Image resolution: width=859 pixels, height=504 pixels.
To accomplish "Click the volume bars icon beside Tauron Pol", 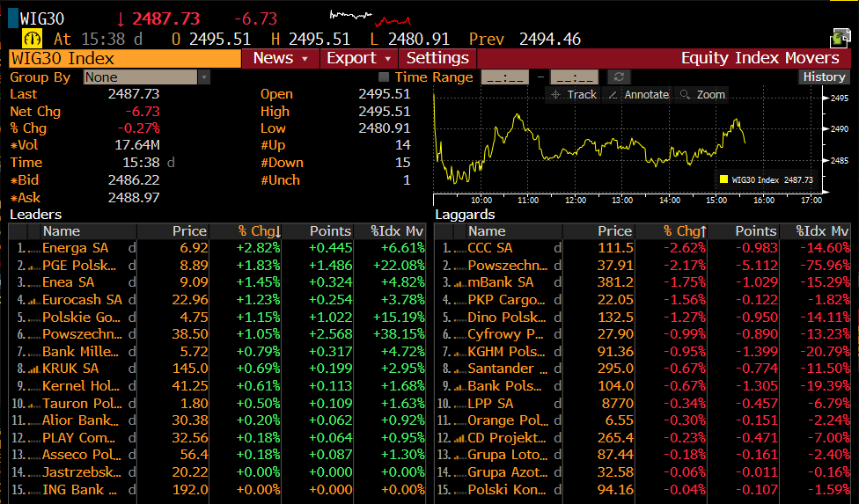I will [x=34, y=405].
